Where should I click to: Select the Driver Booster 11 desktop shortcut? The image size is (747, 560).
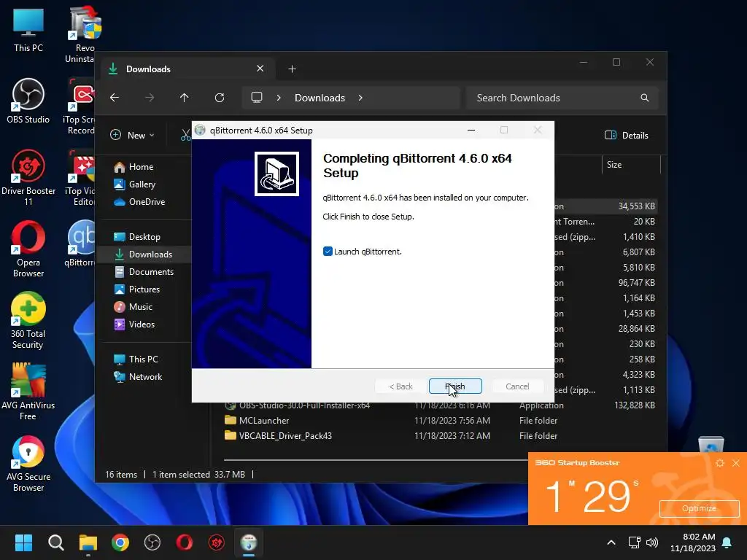pyautogui.click(x=28, y=178)
